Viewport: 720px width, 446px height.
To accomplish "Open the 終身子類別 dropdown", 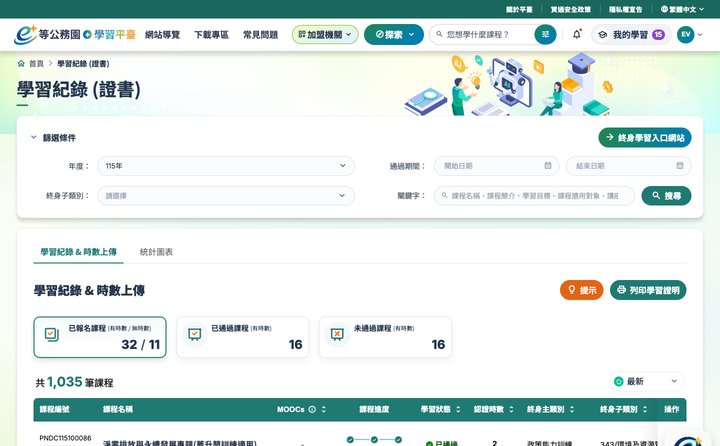I will tap(226, 196).
